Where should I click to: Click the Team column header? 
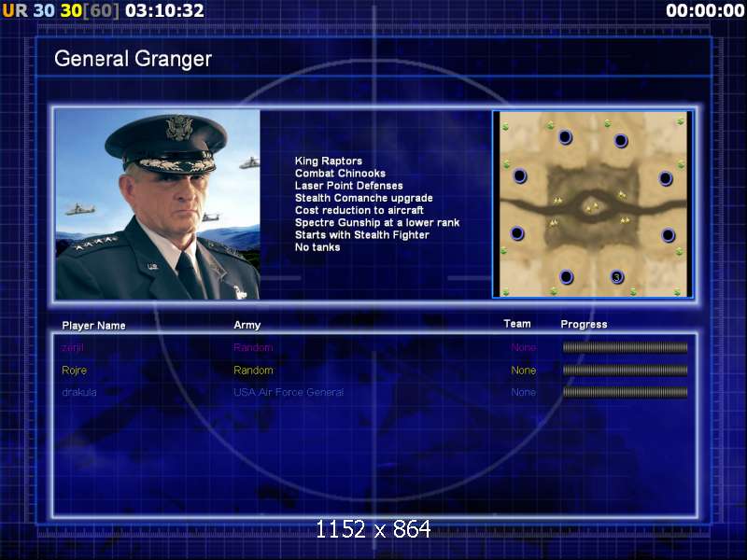click(x=517, y=324)
